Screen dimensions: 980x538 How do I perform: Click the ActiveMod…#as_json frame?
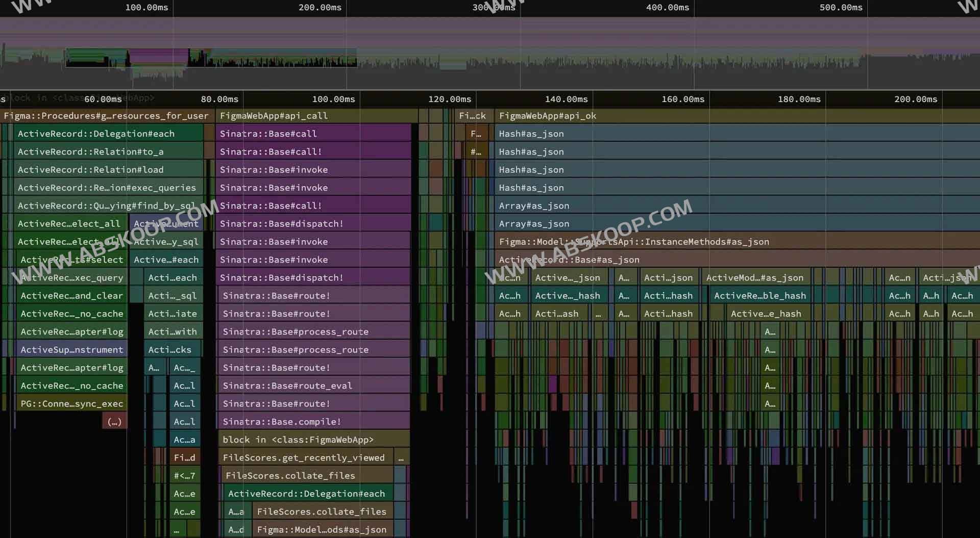click(x=754, y=277)
